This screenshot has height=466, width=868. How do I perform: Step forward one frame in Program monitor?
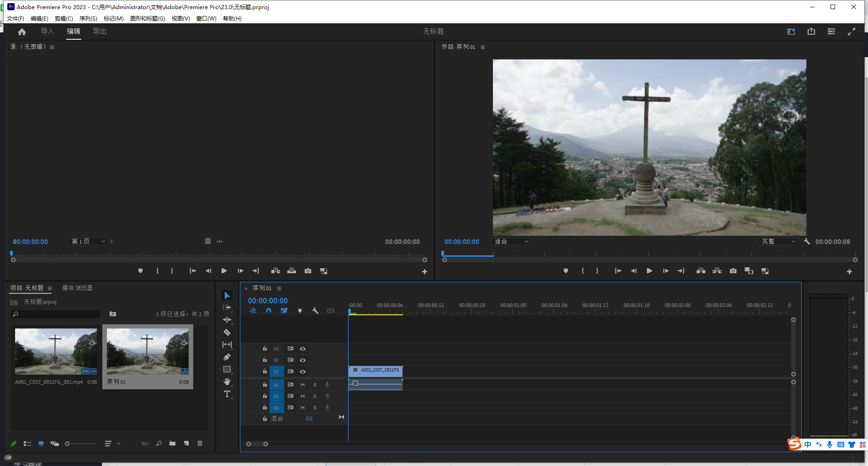666,271
